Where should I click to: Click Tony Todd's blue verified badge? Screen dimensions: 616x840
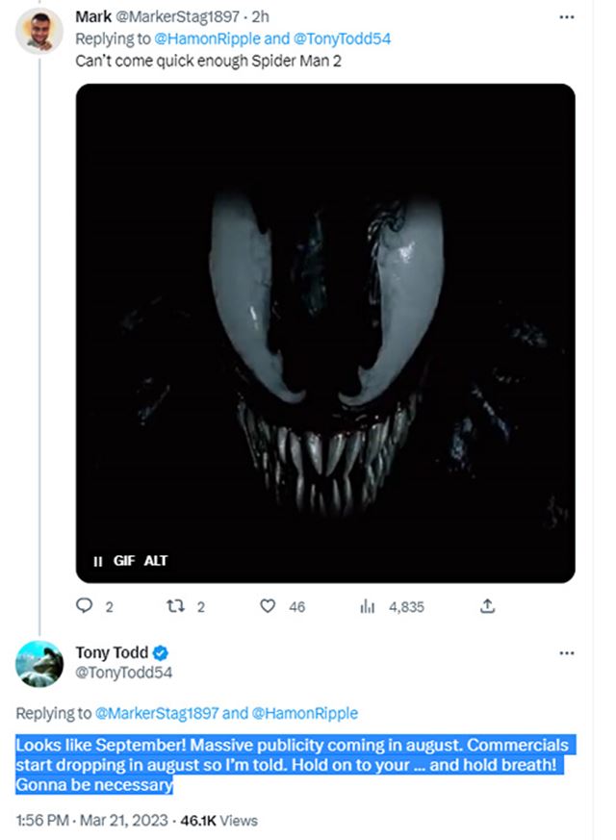click(162, 651)
